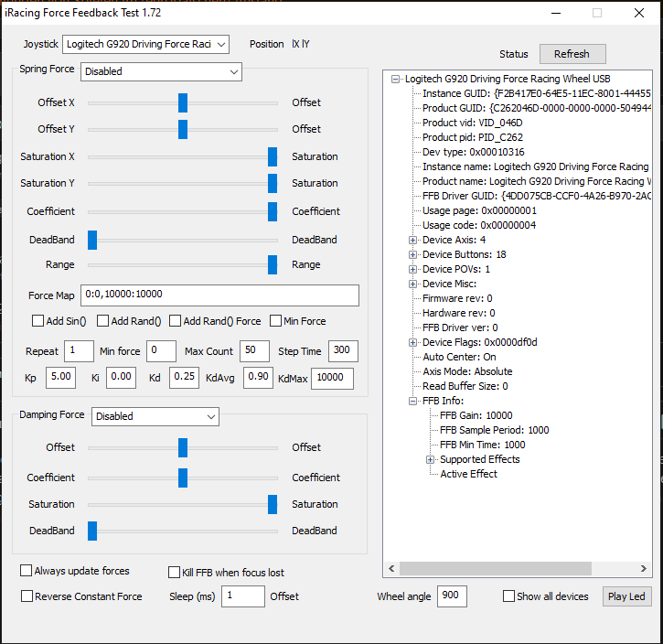Click the Range slider thumb

click(273, 264)
